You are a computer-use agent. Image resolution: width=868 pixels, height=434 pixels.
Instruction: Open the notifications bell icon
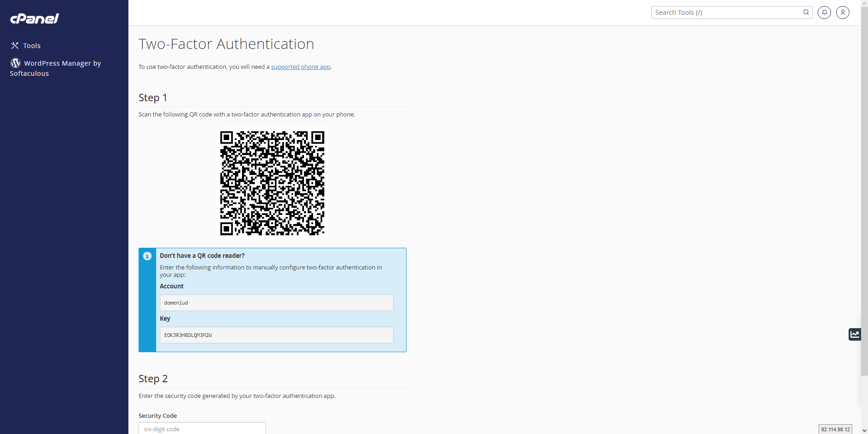click(824, 12)
